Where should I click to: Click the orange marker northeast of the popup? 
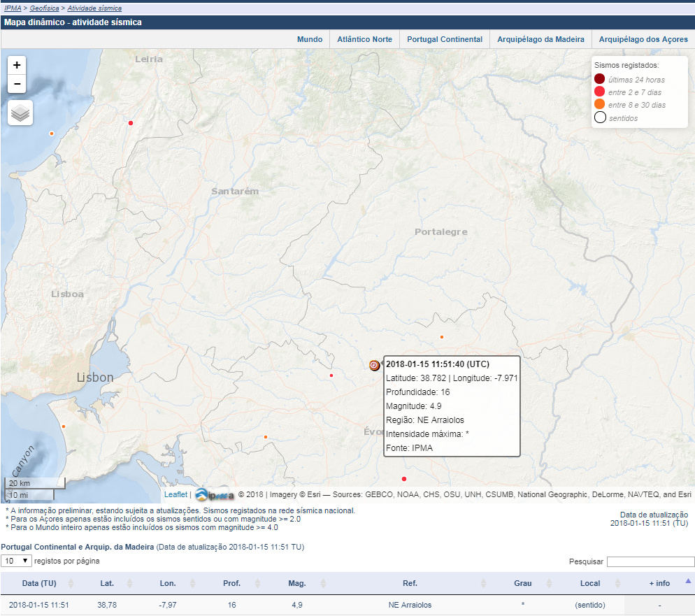[441, 337]
